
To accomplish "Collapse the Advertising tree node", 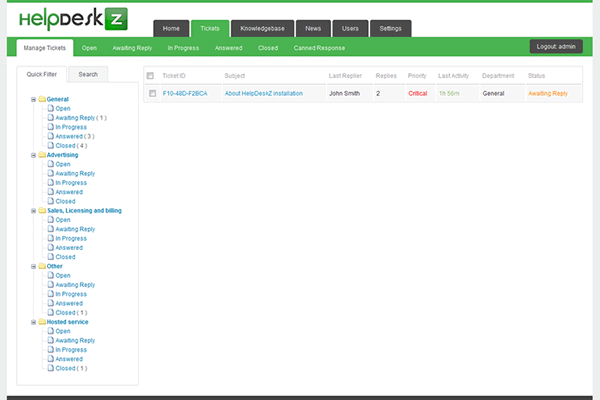I will pyautogui.click(x=33, y=155).
